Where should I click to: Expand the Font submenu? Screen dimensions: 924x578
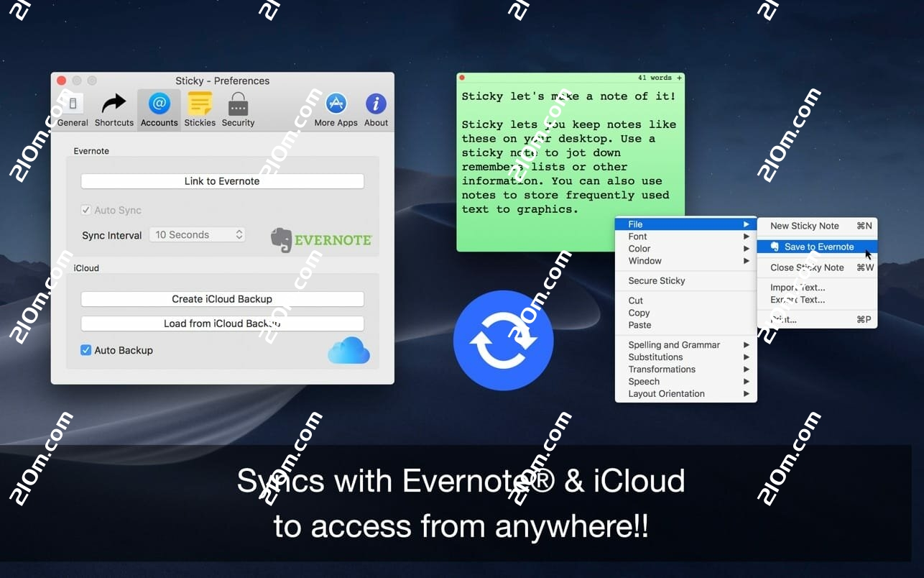tap(686, 237)
